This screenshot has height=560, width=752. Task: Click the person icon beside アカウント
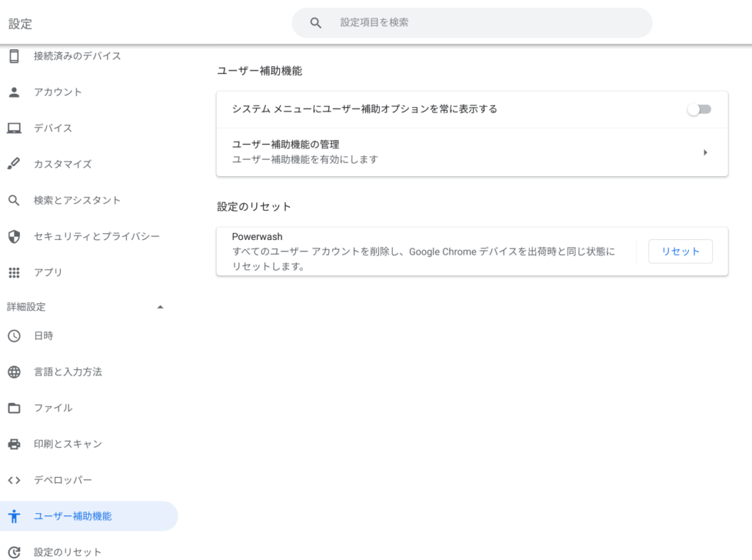pos(14,92)
